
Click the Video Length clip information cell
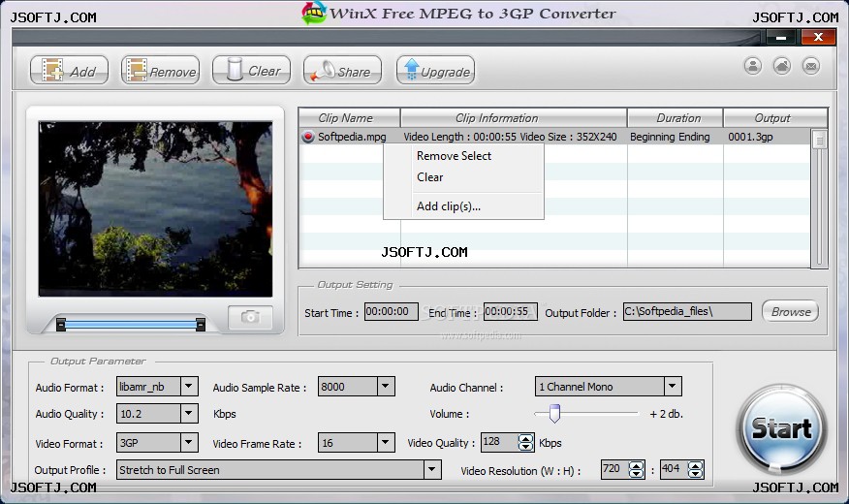click(x=510, y=137)
